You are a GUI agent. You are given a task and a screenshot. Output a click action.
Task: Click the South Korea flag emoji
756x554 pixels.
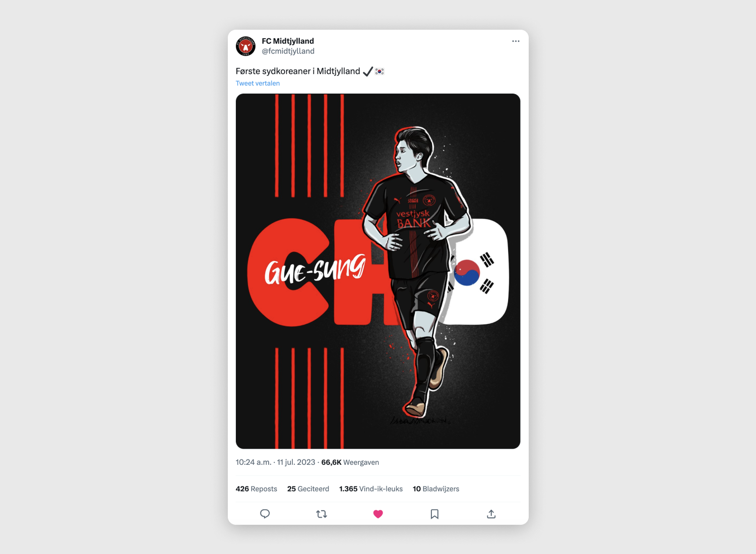click(380, 72)
